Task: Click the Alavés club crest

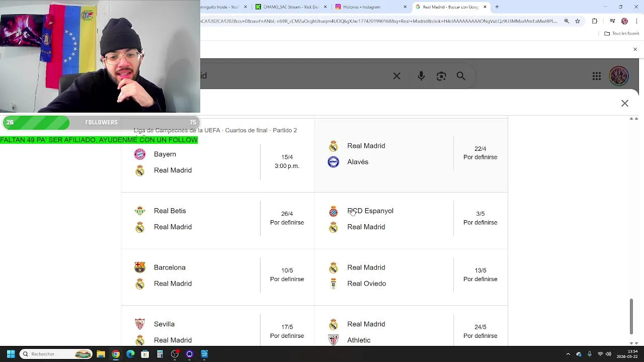Action: pyautogui.click(x=333, y=162)
